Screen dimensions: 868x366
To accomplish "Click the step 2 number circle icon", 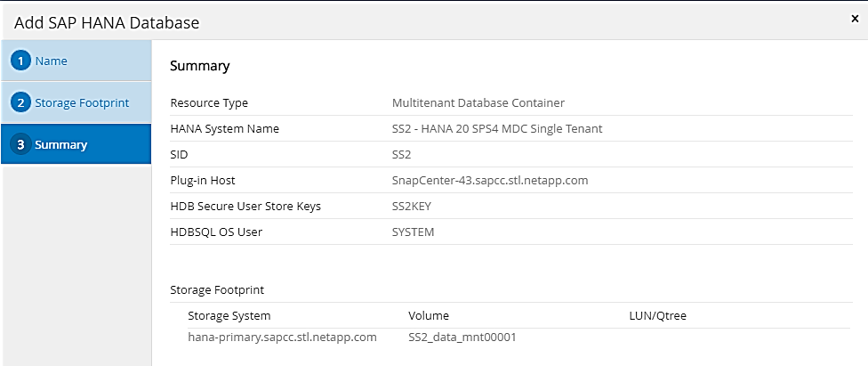I will click(x=20, y=103).
